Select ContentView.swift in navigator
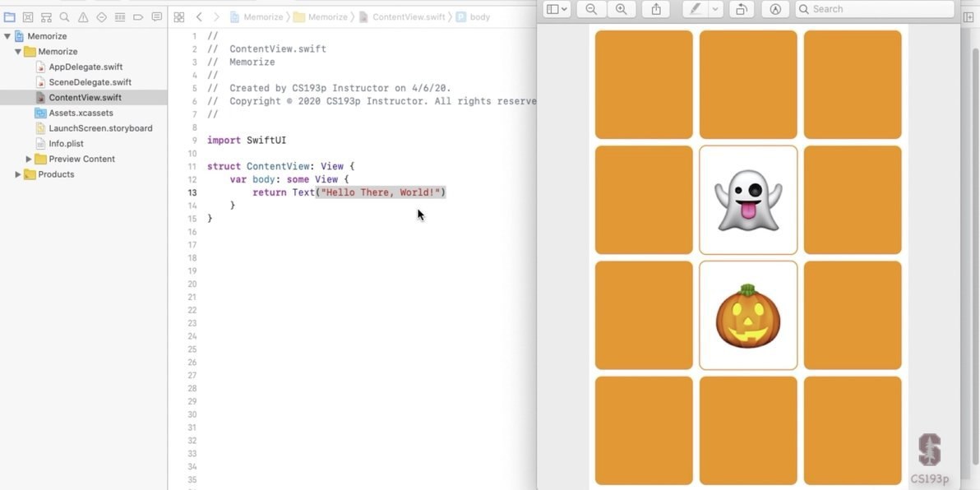Viewport: 980px width, 490px height. coord(84,98)
